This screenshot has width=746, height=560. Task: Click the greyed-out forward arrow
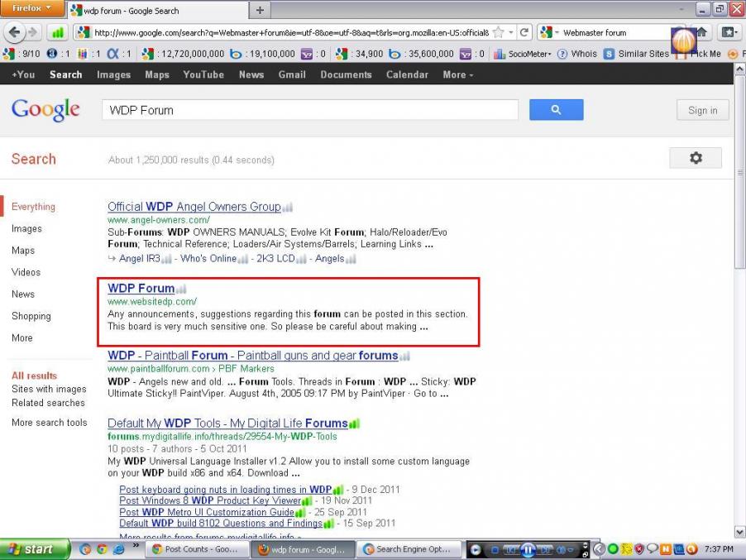(32, 32)
